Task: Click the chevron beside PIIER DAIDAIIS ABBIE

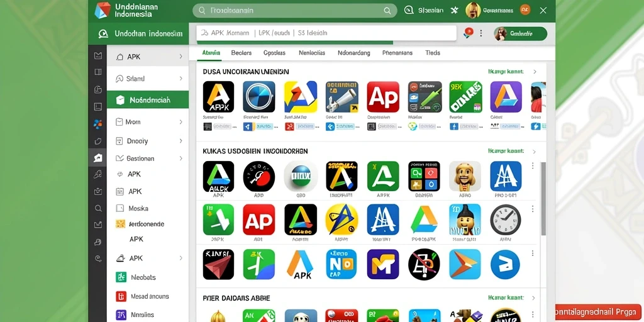Action: [533, 297]
